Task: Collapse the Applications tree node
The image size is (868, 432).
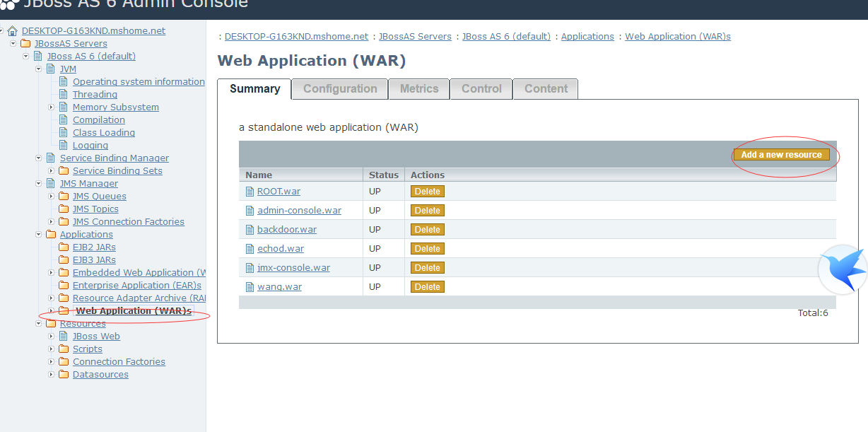Action: (x=39, y=235)
